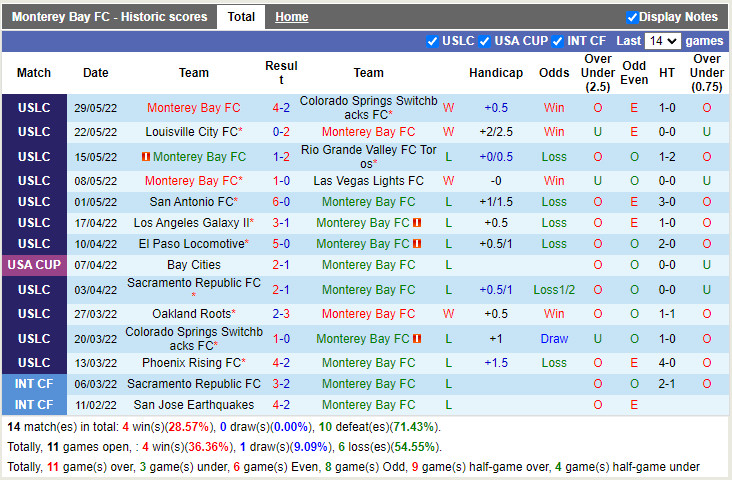Click Rio Grande Valley FC Toros team

pyautogui.click(x=368, y=156)
